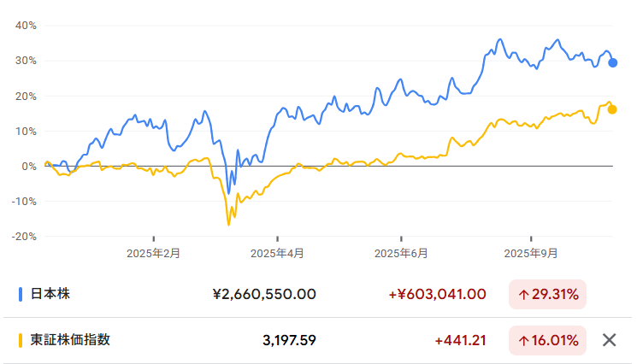Click the blue endpoint dot of 日本株 line
Viewport: 637px width, 364px height.
point(613,62)
